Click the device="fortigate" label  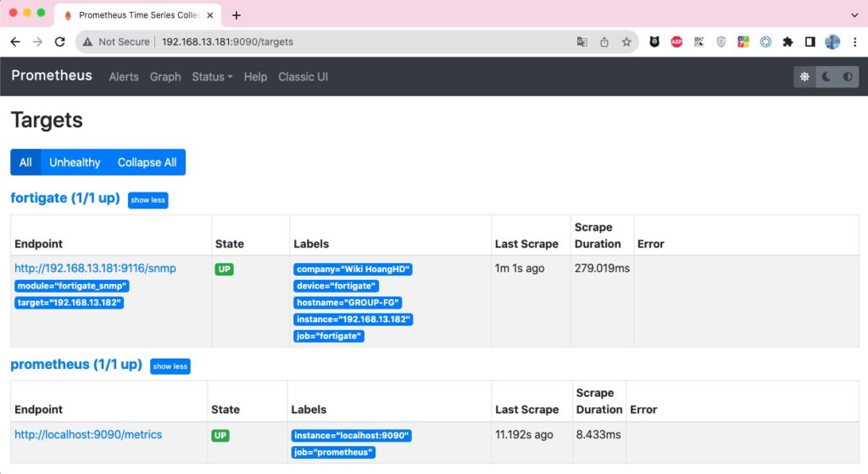(x=336, y=286)
